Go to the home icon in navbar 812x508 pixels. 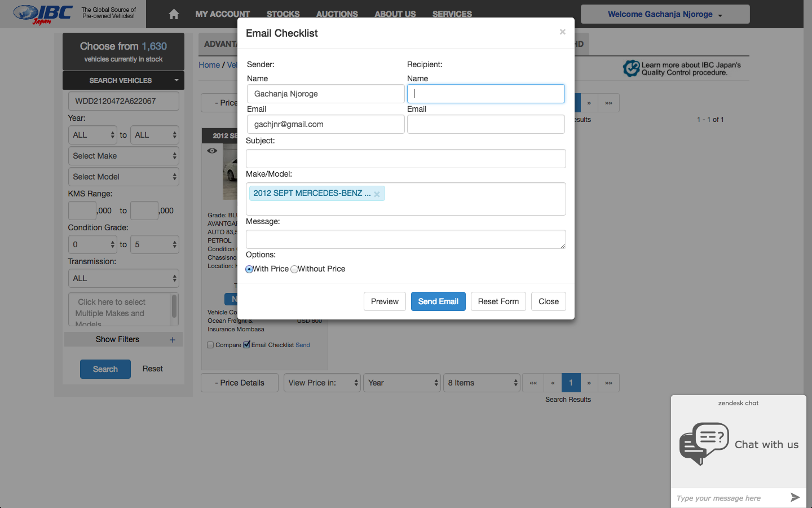point(174,14)
